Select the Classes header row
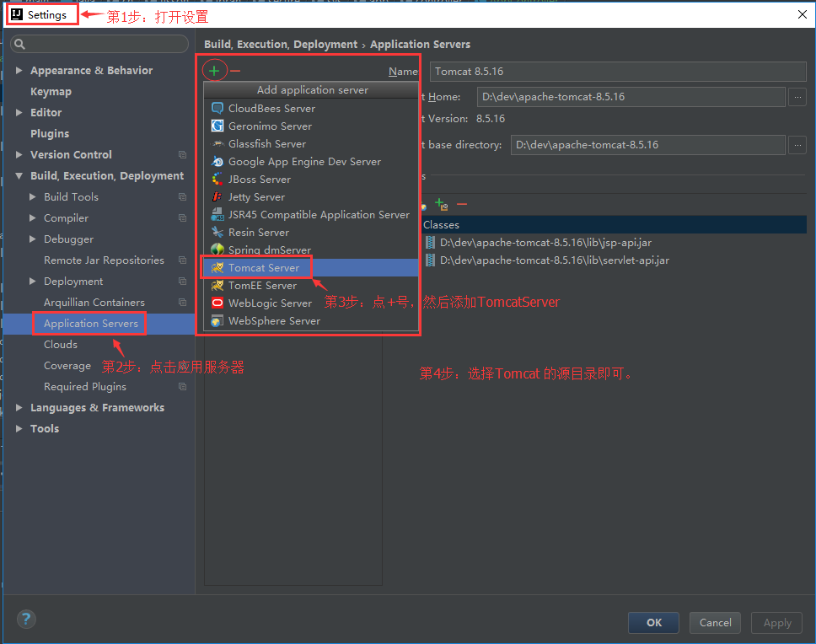This screenshot has height=644, width=816. click(x=613, y=225)
